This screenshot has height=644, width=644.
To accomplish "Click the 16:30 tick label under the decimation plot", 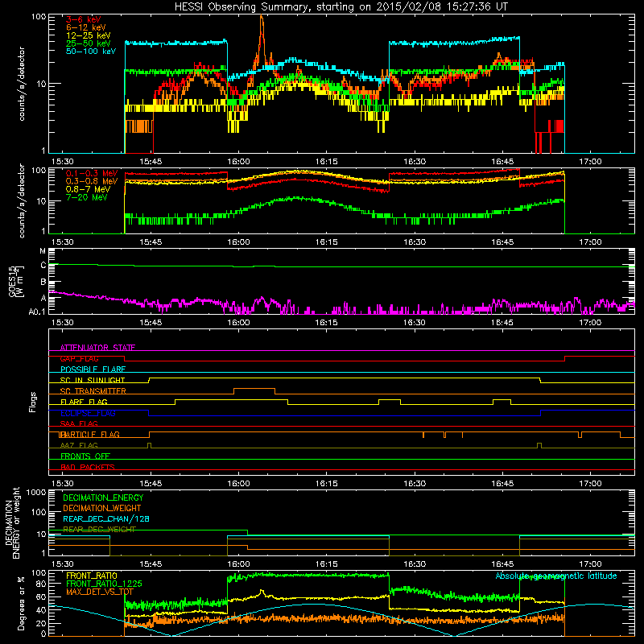I will click(415, 564).
